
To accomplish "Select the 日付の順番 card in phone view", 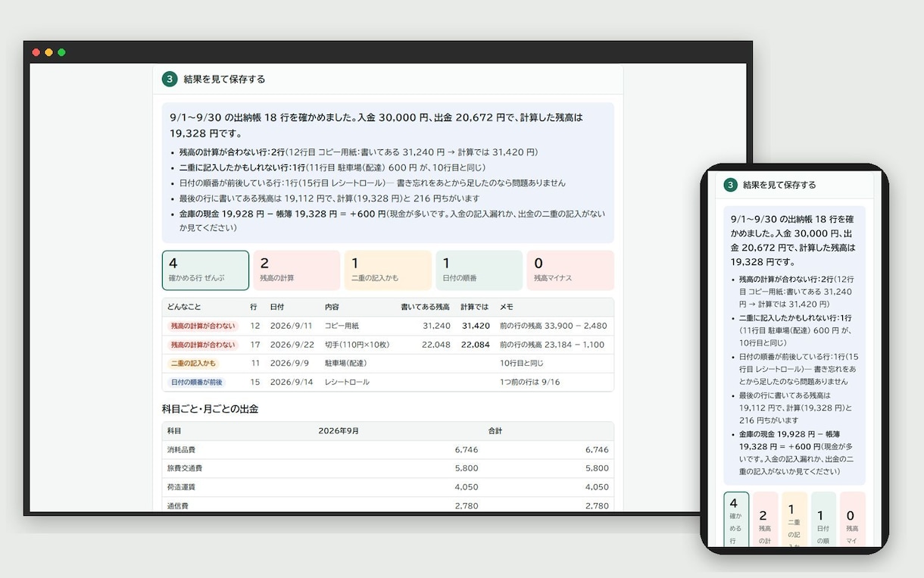I will pyautogui.click(x=823, y=520).
